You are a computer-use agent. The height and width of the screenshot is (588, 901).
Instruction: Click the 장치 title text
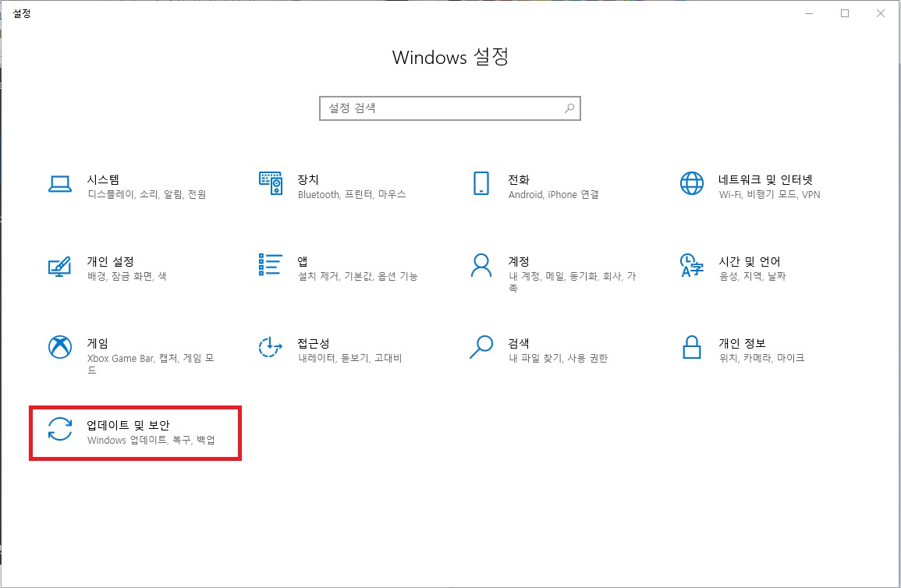click(x=308, y=179)
